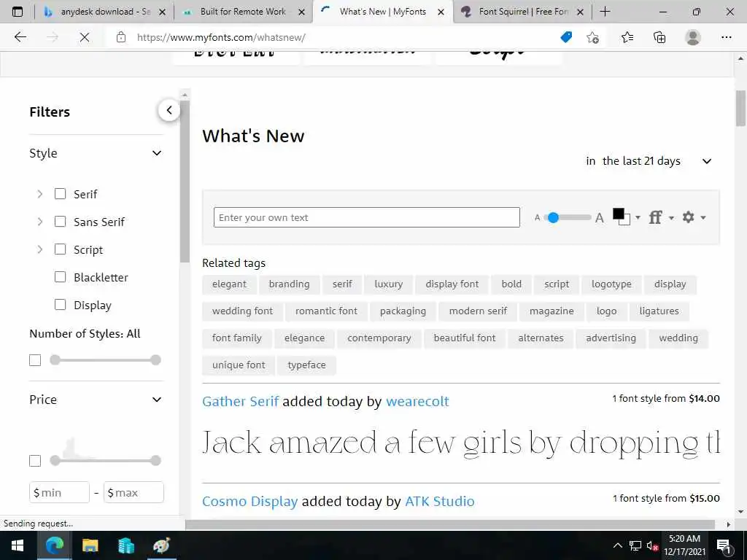
Task: Show hidden system tray icons
Action: point(617,545)
